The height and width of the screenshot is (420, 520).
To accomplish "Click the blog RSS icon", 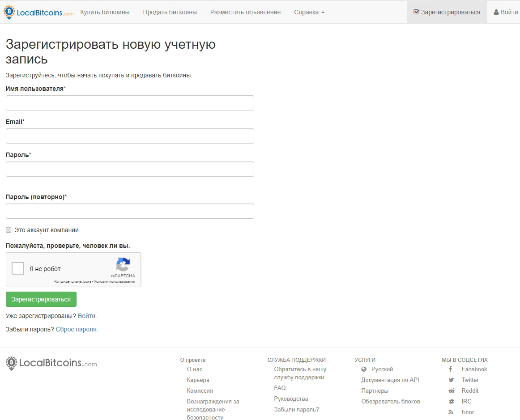I will [x=451, y=412].
